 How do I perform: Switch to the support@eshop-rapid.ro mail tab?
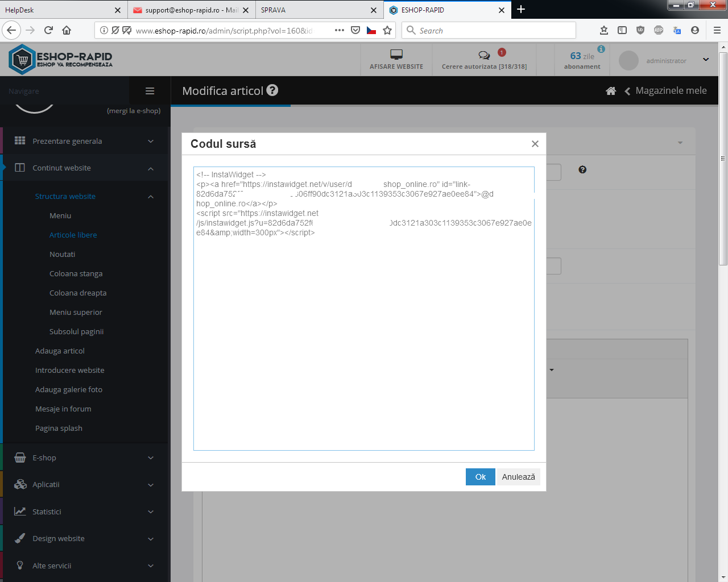192,10
